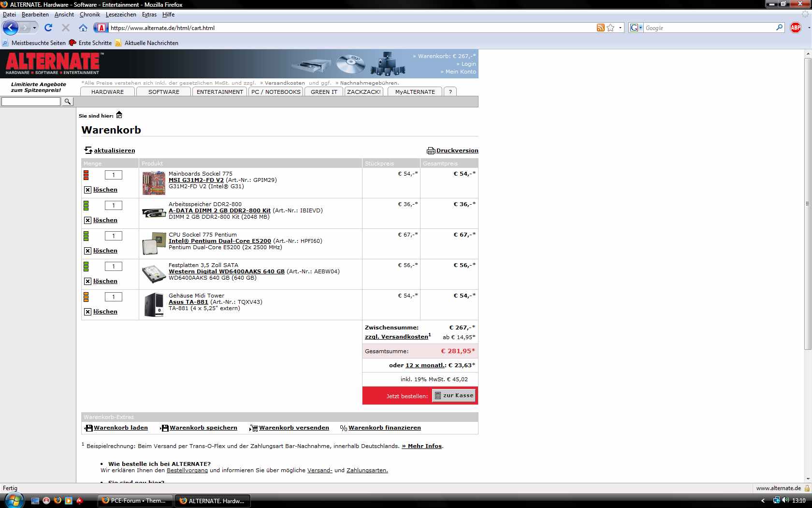
Task: Click the site search magnifier button
Action: [x=68, y=102]
